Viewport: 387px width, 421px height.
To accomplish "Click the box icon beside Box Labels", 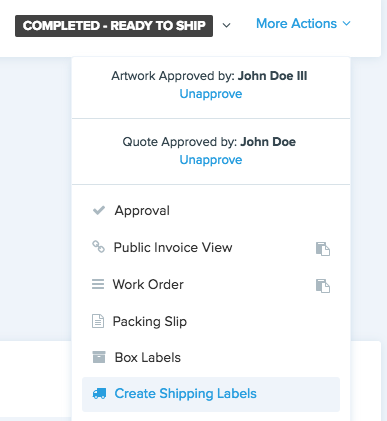I will pyautogui.click(x=99, y=357).
